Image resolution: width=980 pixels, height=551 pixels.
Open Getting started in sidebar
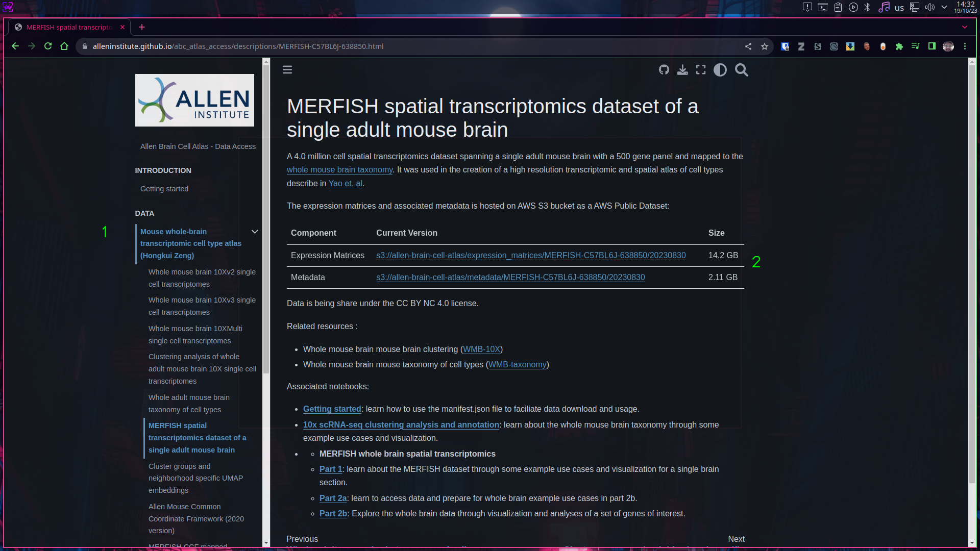click(x=164, y=189)
